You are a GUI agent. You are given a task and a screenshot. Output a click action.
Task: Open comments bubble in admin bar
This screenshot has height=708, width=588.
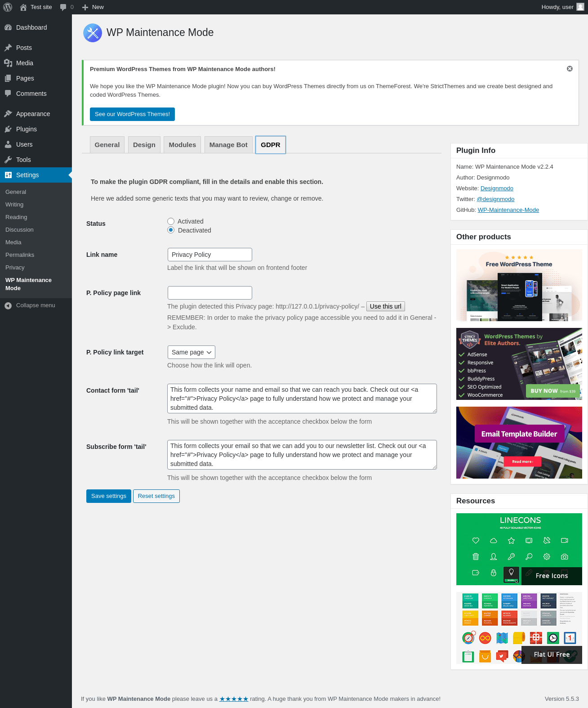[x=63, y=7]
